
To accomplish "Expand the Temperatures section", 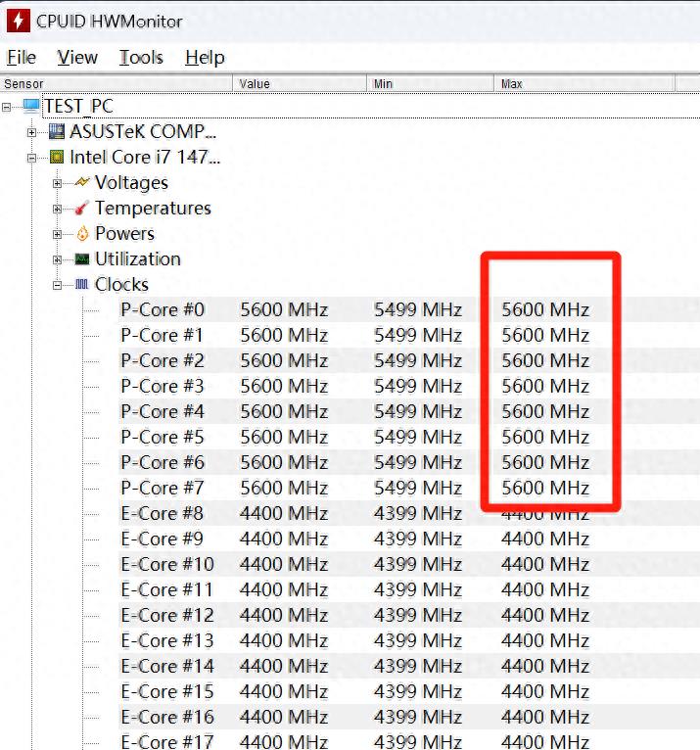I will point(57,209).
